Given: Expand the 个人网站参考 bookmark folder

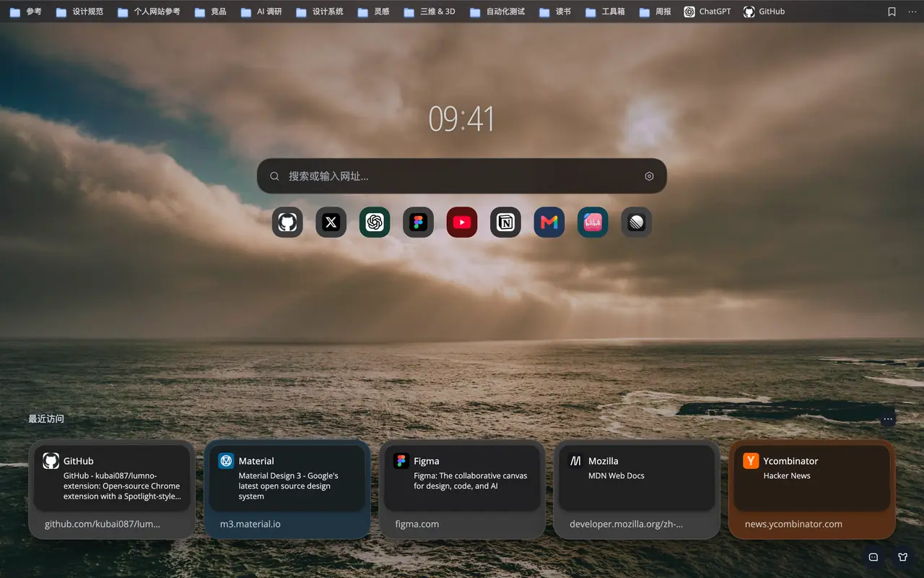Looking at the screenshot, I should pos(149,12).
